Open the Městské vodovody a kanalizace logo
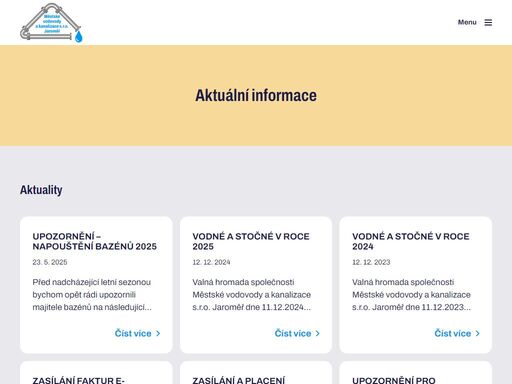512x384 pixels. click(x=51, y=23)
